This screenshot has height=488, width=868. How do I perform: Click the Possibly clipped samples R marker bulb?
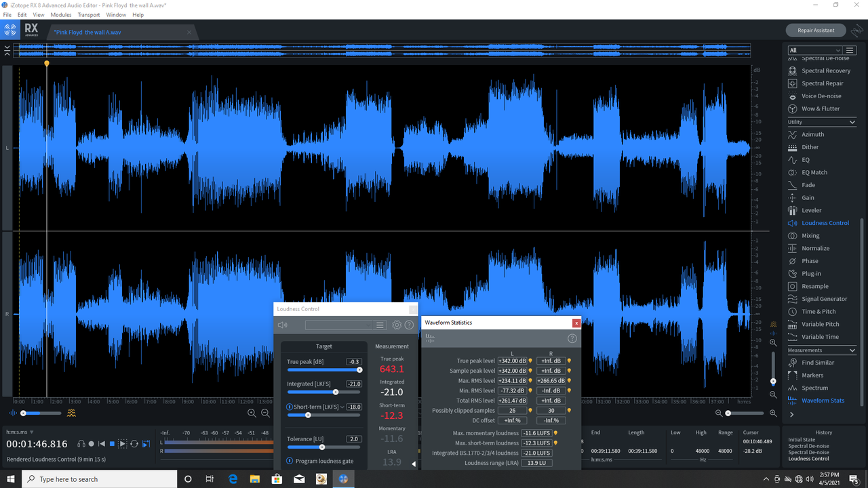pyautogui.click(x=569, y=410)
